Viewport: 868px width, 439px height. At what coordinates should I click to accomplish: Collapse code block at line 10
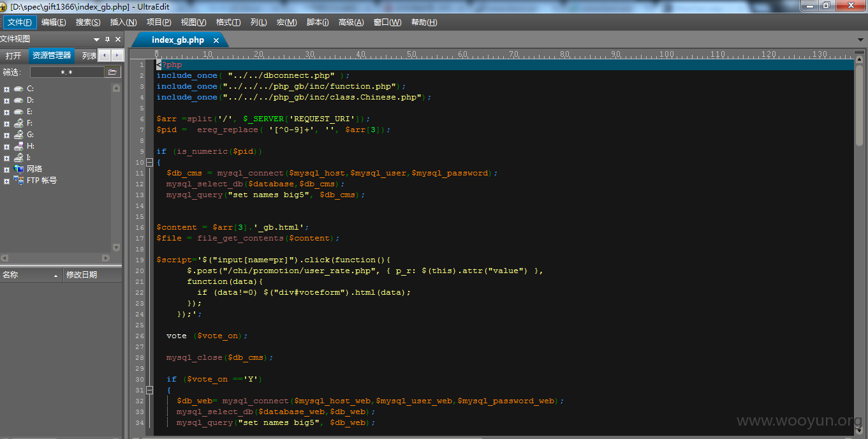(150, 162)
